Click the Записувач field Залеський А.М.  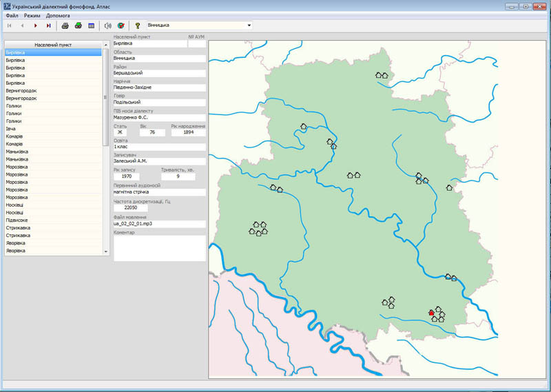tap(160, 161)
